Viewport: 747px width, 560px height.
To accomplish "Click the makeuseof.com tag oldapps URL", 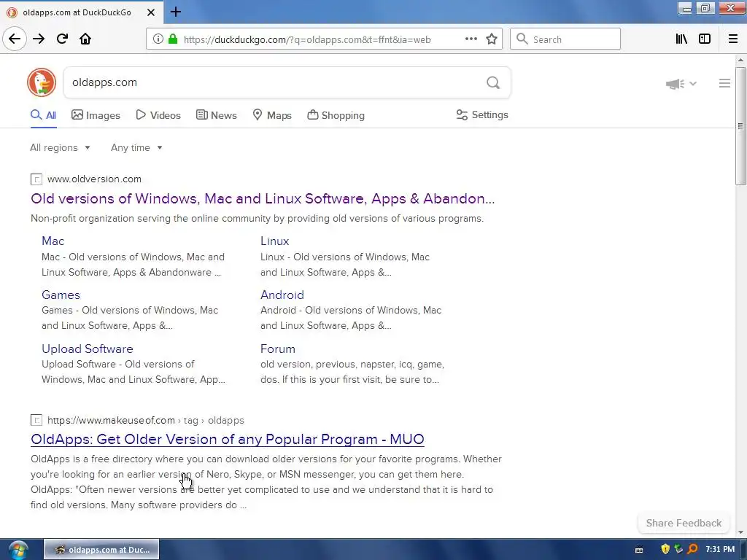I will pyautogui.click(x=146, y=421).
